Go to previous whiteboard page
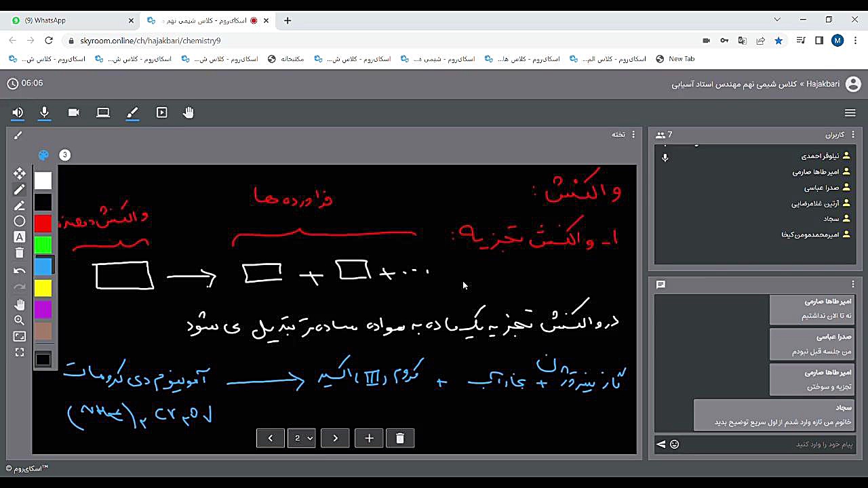 coord(271,439)
